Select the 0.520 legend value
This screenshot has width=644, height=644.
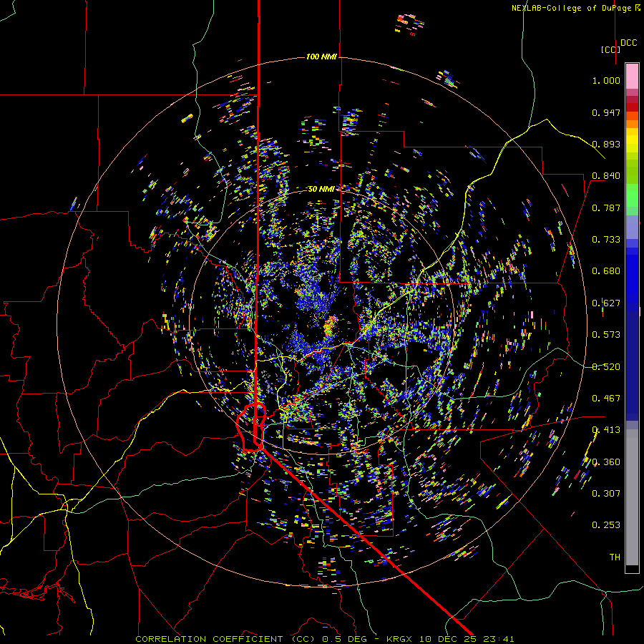click(x=606, y=367)
